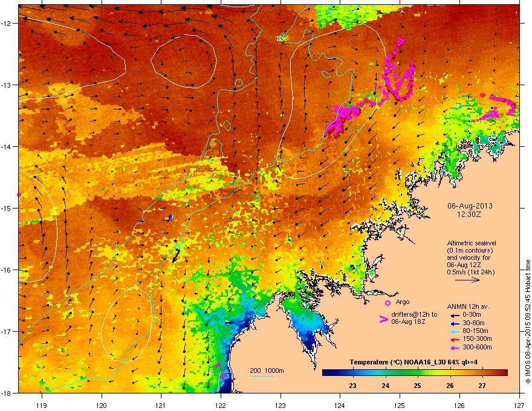Click the dark red end of the temperature colorbar
This screenshot has width=532, height=411.
[x=504, y=373]
